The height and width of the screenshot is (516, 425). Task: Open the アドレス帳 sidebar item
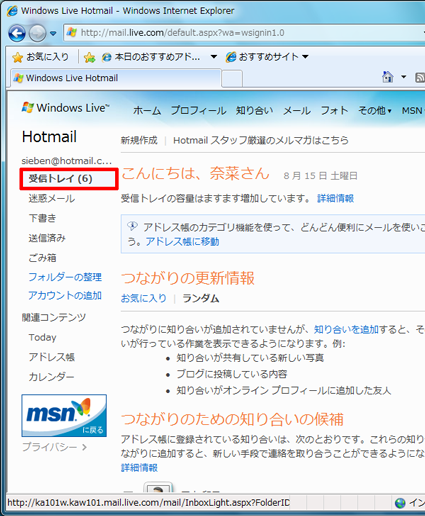[x=52, y=357]
